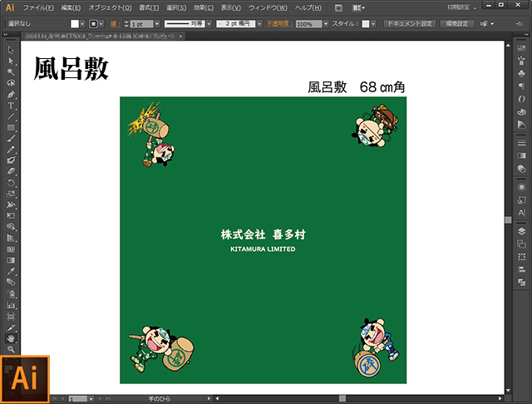
Task: Click the 線 stroke panel link
Action: pos(115,24)
